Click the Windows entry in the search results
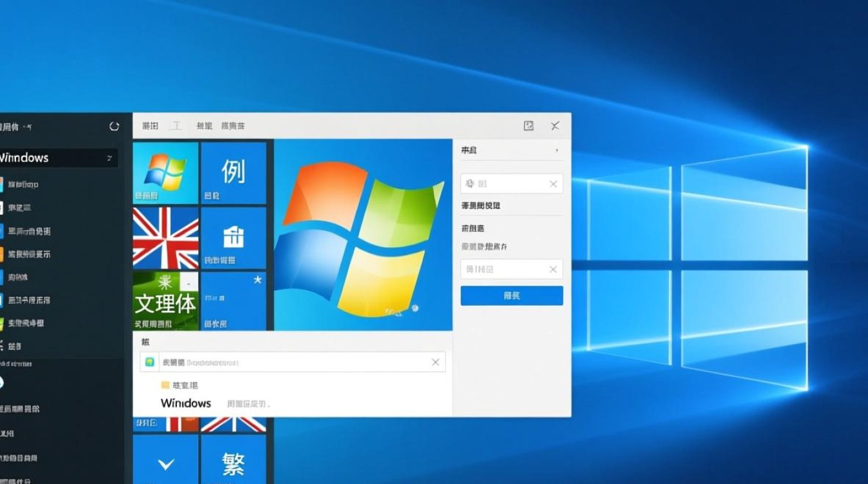868x484 pixels. tap(186, 403)
